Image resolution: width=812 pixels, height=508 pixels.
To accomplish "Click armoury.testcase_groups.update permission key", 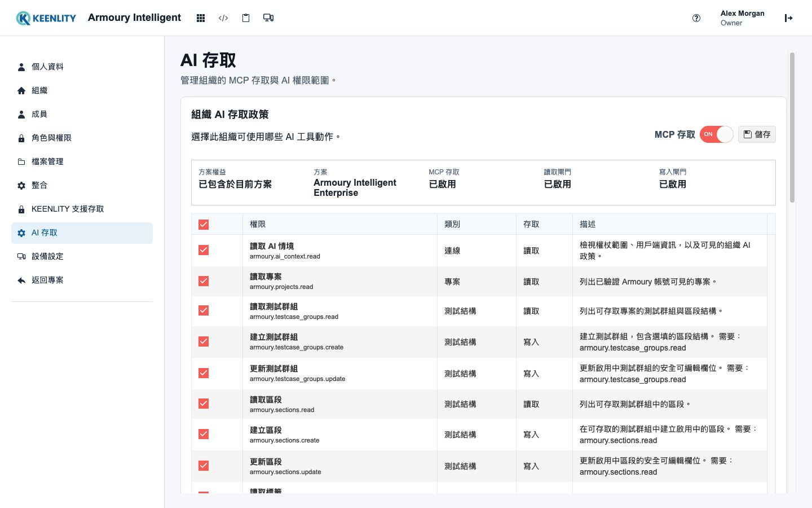I will click(297, 379).
